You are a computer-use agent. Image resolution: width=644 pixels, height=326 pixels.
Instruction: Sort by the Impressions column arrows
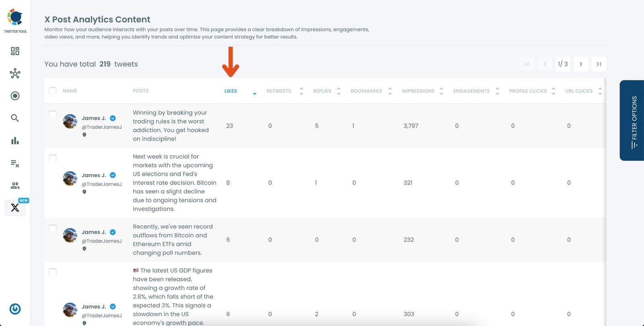click(442, 91)
